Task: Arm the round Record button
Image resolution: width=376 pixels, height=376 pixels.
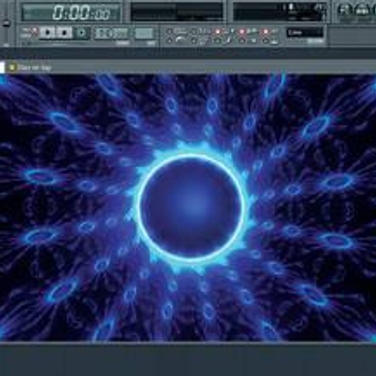Action: tap(81, 33)
